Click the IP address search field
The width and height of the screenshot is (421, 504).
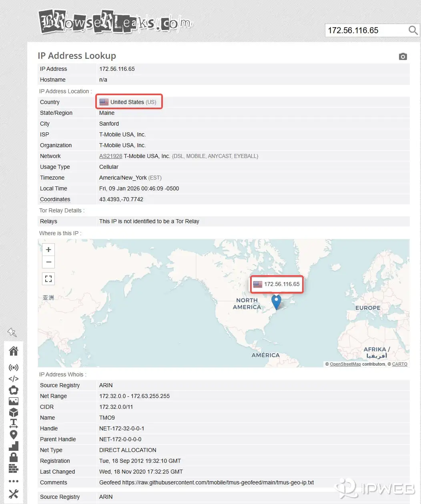click(x=365, y=30)
